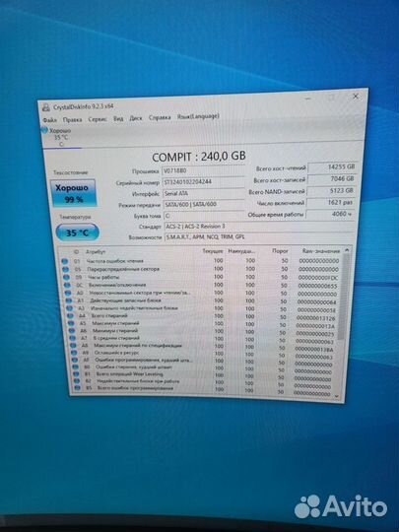Click blue status dot for attribute A6

pyautogui.click(x=72, y=331)
